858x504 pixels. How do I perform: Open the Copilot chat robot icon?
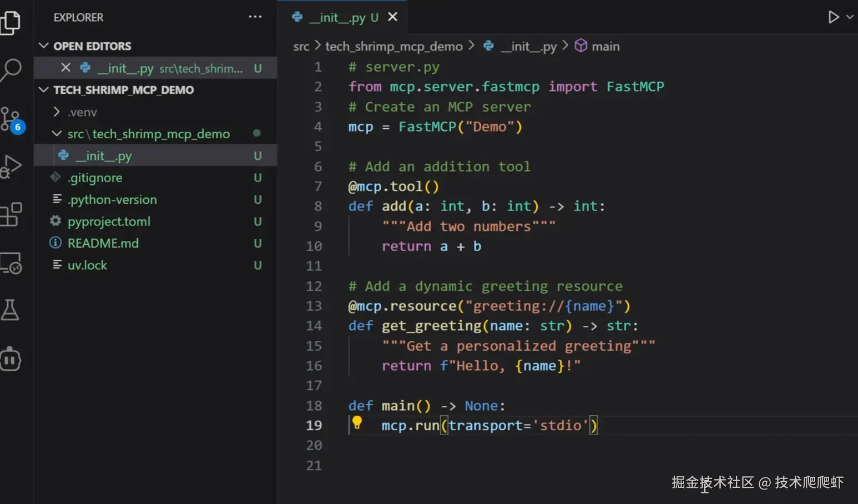pos(11,359)
